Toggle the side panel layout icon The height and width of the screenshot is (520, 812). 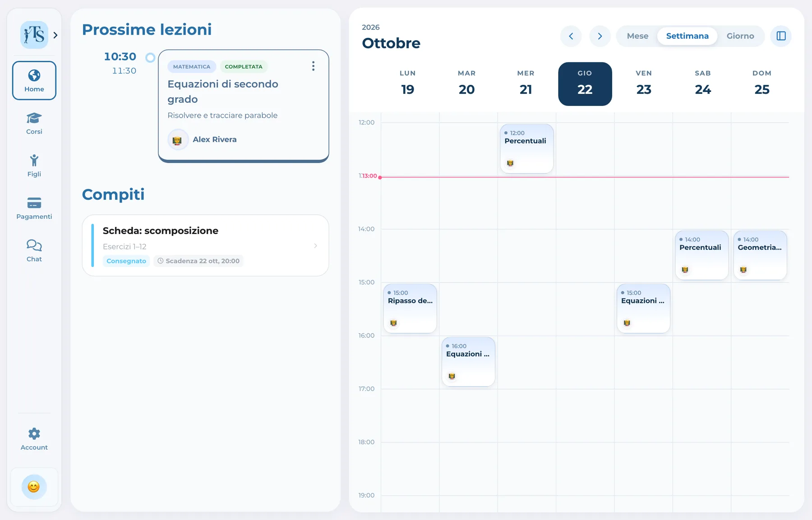click(781, 36)
